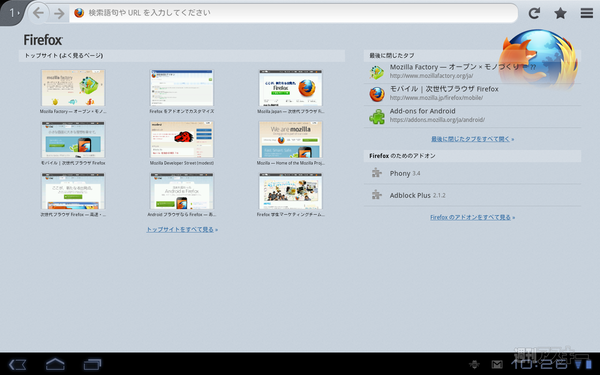This screenshot has height=375, width=600.
Task: Open the browser menu hamburger icon
Action: click(587, 13)
